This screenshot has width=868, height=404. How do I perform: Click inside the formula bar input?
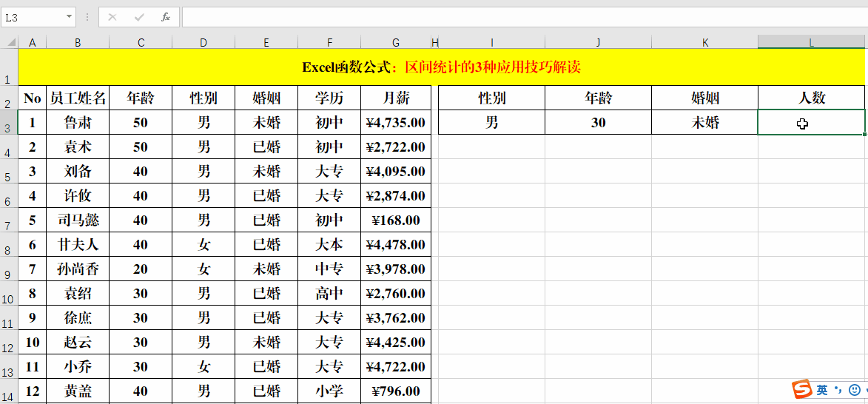[x=525, y=17]
